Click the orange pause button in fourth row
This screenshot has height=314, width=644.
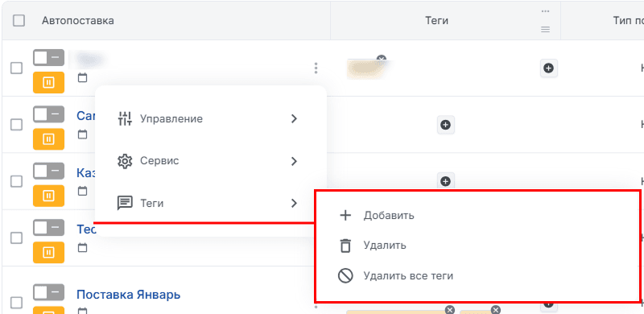click(48, 252)
